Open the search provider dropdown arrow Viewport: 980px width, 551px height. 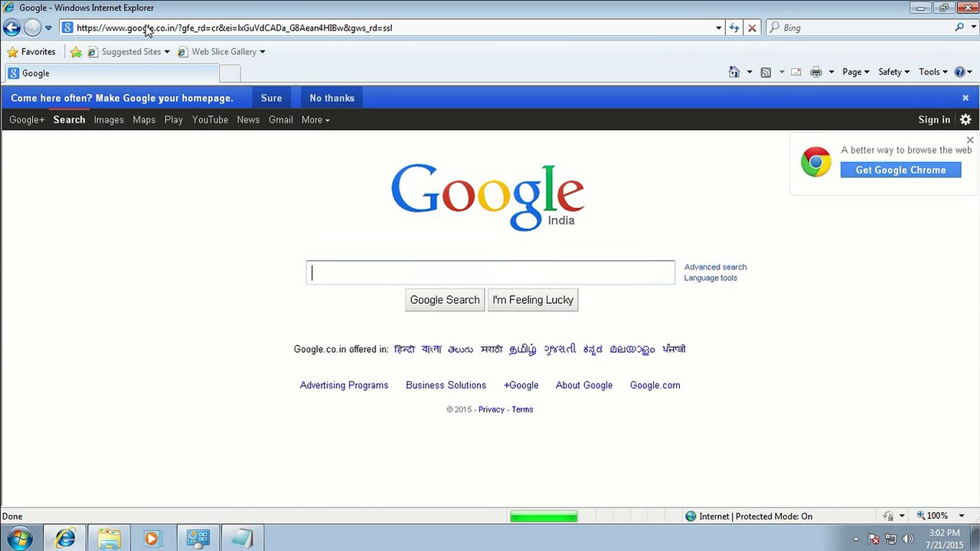point(973,28)
